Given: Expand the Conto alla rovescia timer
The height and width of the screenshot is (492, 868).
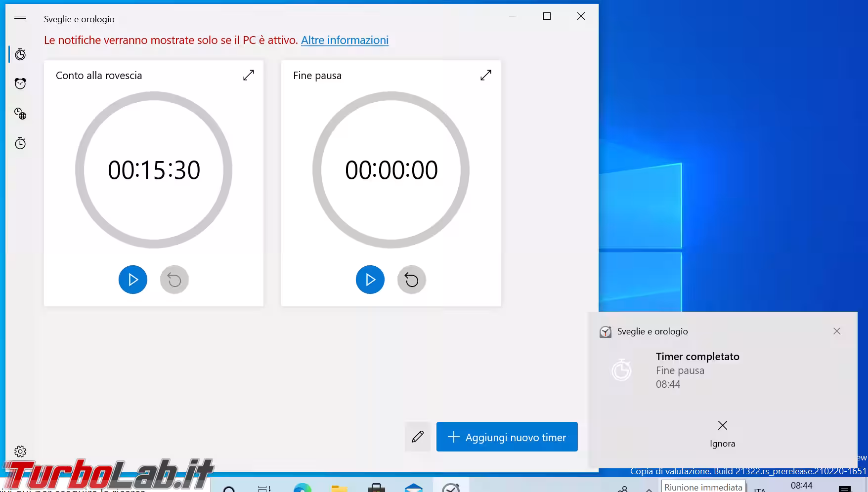Looking at the screenshot, I should click(249, 75).
